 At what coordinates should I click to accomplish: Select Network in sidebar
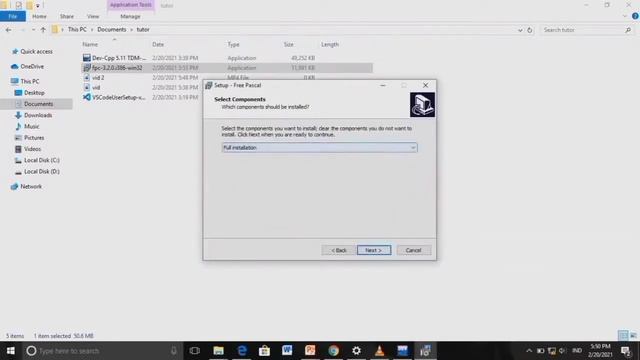click(31, 187)
